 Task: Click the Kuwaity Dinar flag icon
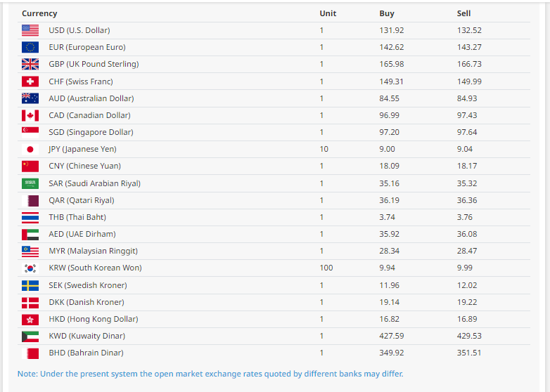(x=30, y=336)
